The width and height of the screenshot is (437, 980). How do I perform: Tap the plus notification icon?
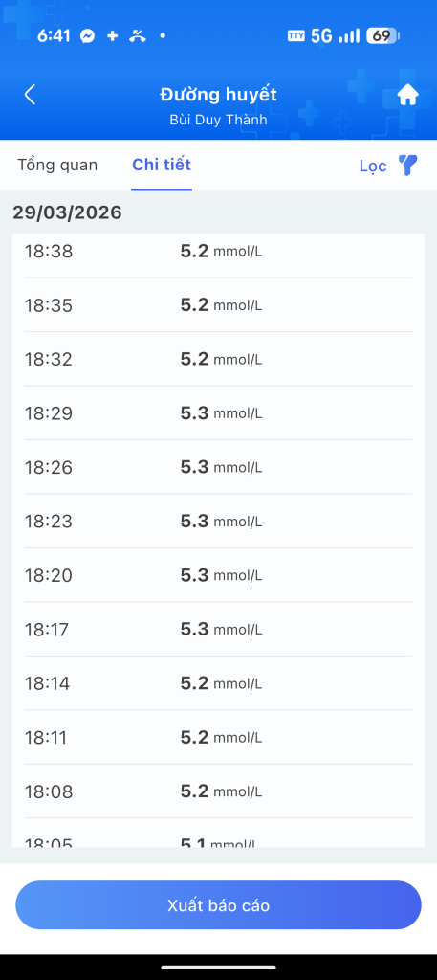point(113,36)
